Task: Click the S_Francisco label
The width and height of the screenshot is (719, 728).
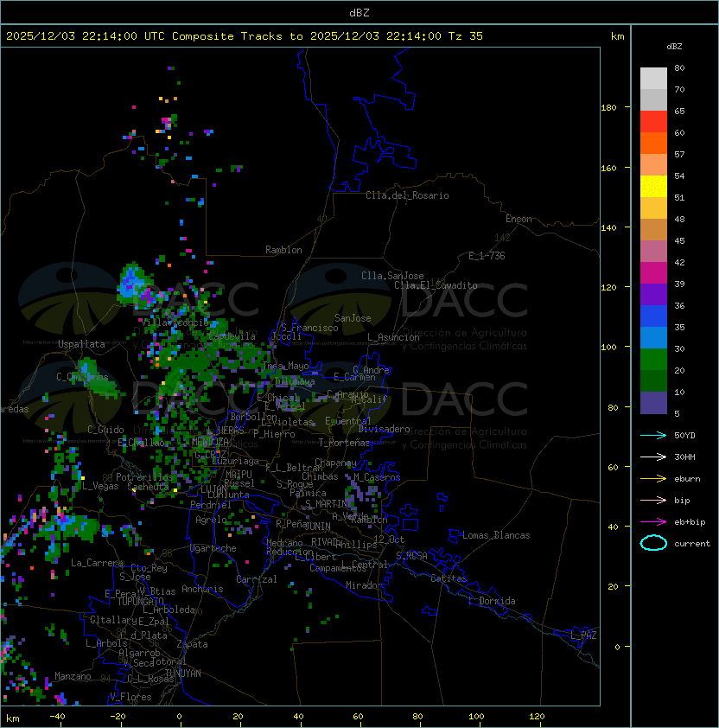Action: (309, 328)
